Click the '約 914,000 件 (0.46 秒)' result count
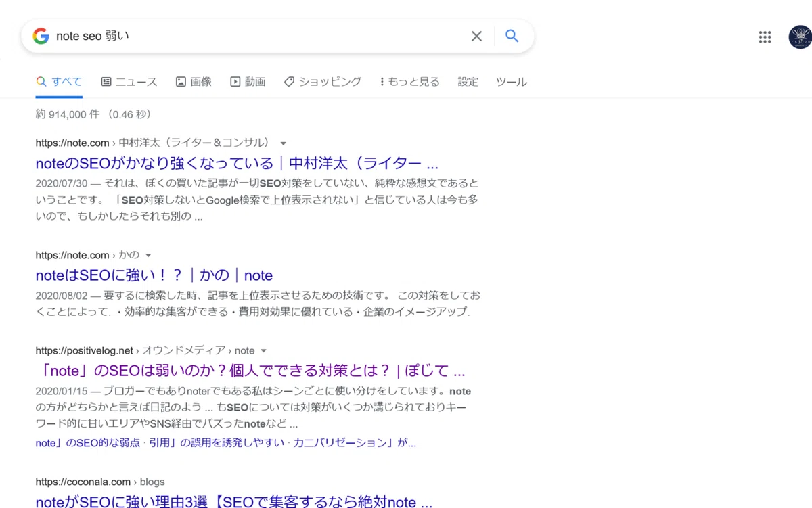The height and width of the screenshot is (508, 812). click(x=93, y=114)
